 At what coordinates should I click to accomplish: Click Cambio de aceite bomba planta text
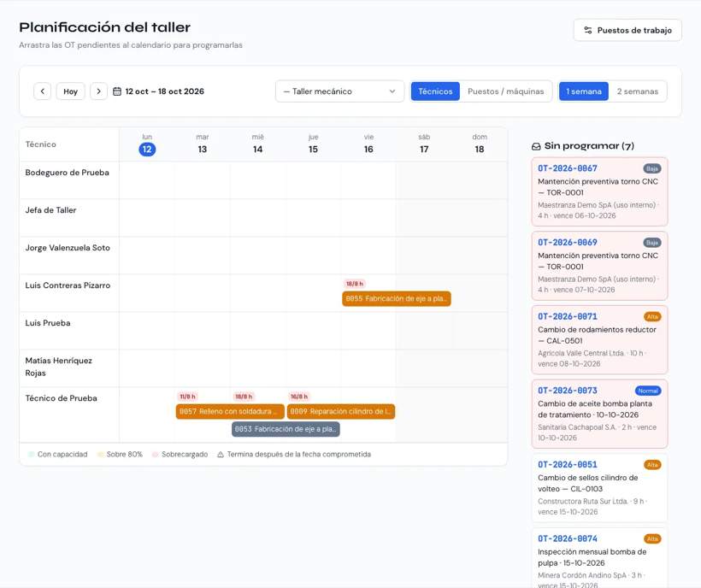595,409
